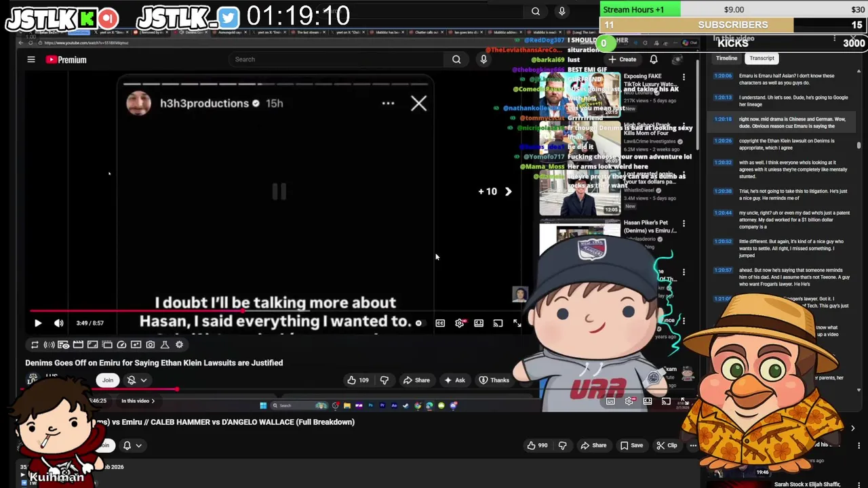The image size is (868, 488).
Task: Click the Thanks button
Action: [494, 380]
